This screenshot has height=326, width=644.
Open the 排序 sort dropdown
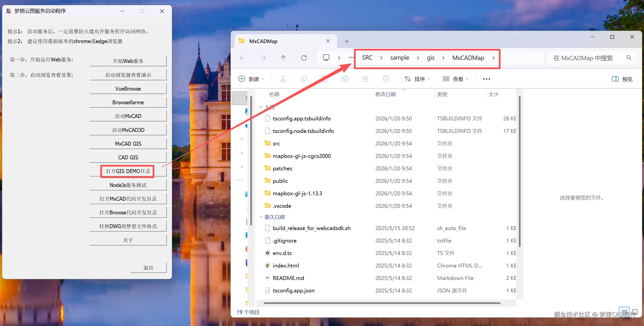point(417,79)
